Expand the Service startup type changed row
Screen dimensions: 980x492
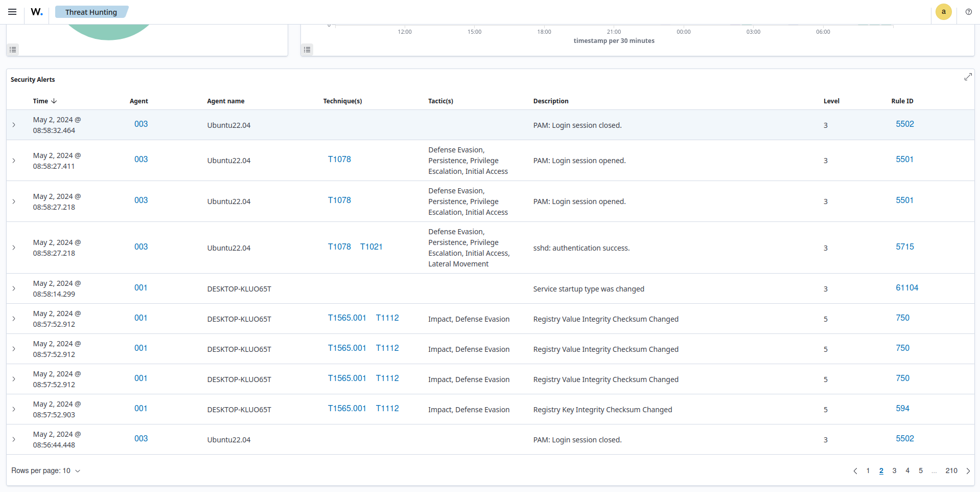coord(14,288)
